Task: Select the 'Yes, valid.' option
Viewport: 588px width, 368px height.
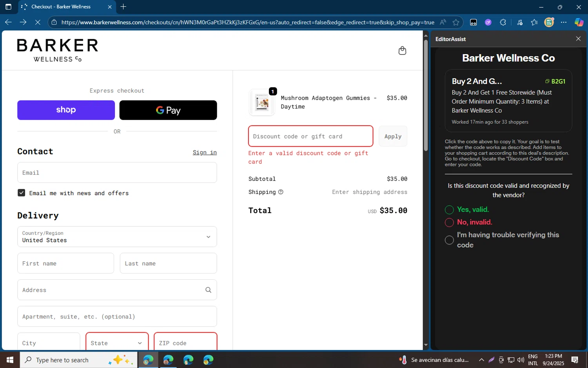Action: [x=449, y=210]
